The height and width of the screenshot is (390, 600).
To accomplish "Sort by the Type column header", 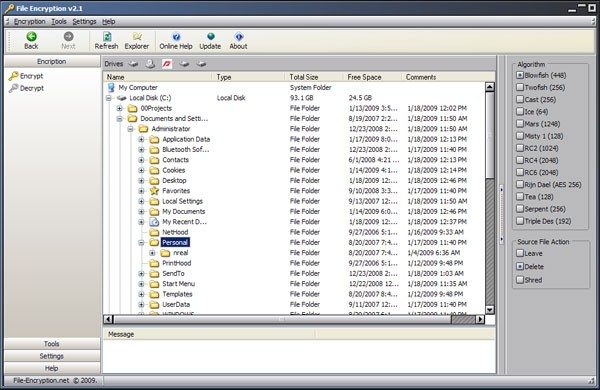I will coord(248,77).
